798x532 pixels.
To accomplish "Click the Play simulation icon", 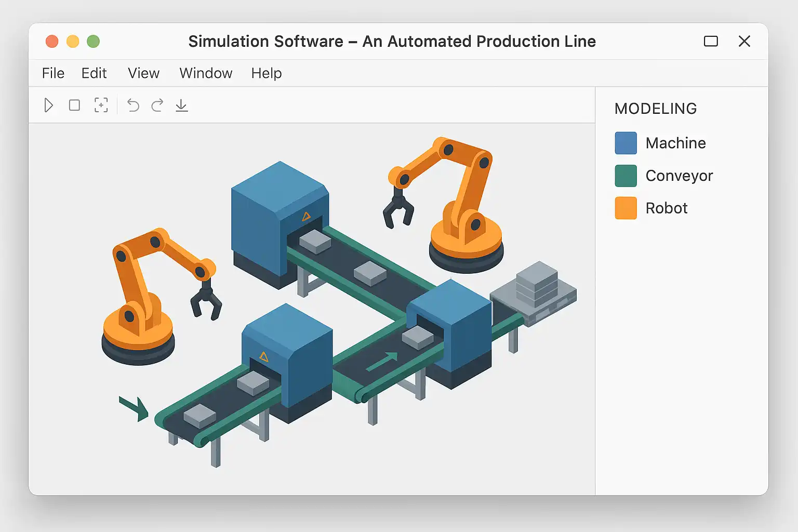I will [x=49, y=105].
